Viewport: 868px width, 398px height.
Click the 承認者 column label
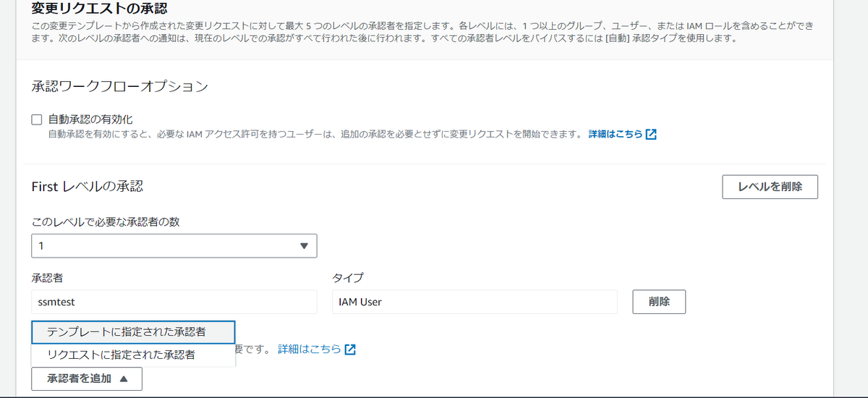tap(47, 278)
